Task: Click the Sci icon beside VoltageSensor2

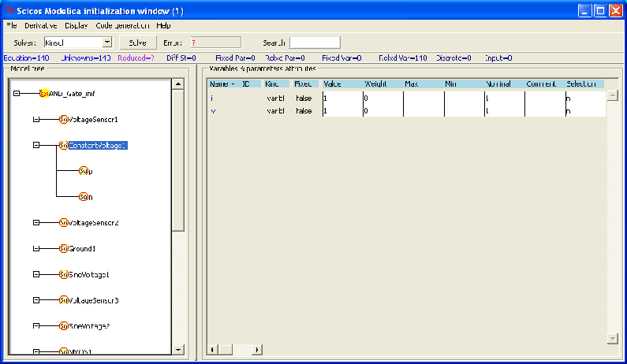Action: coord(64,222)
